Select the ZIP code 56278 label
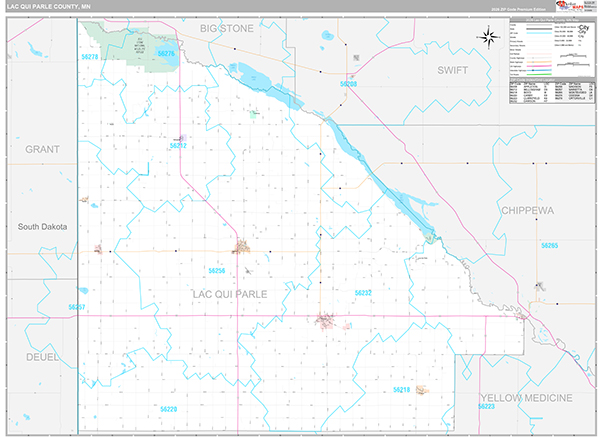600x437 pixels. click(90, 57)
